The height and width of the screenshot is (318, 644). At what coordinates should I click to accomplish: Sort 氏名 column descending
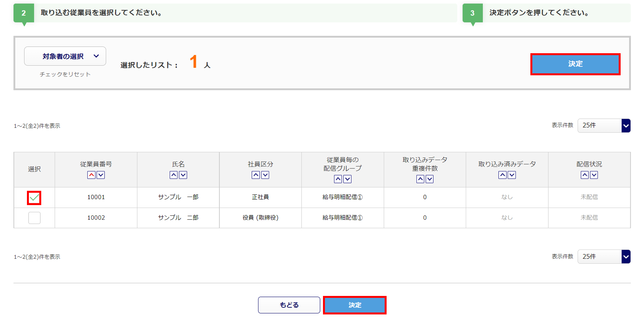[183, 175]
